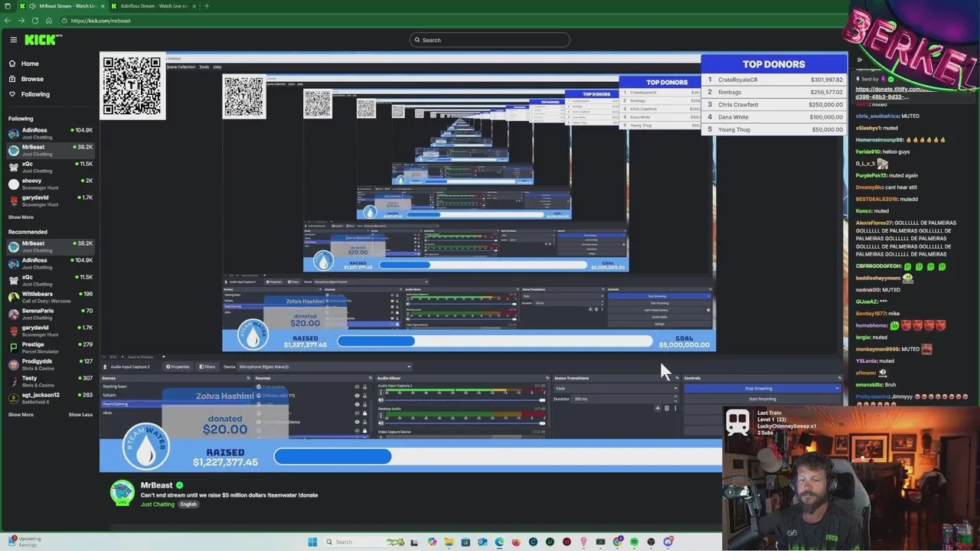The width and height of the screenshot is (980, 551).
Task: Open a new browser tab with plus
Action: pos(207,6)
